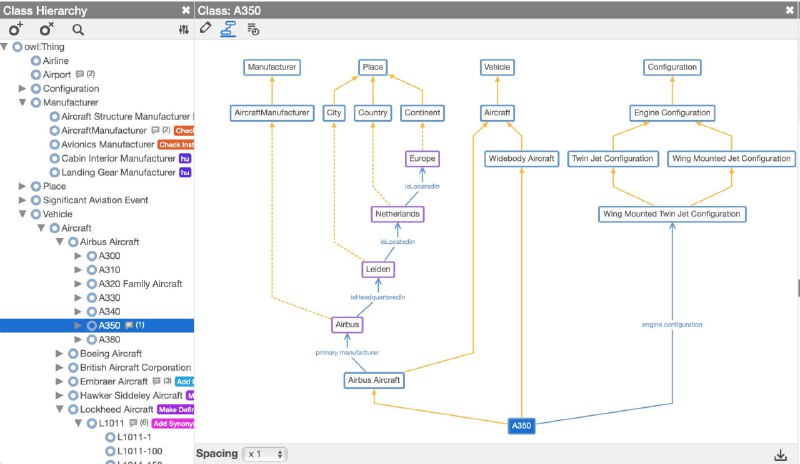Collapse the owl:Thing root node
The image size is (800, 464).
pyautogui.click(x=5, y=46)
